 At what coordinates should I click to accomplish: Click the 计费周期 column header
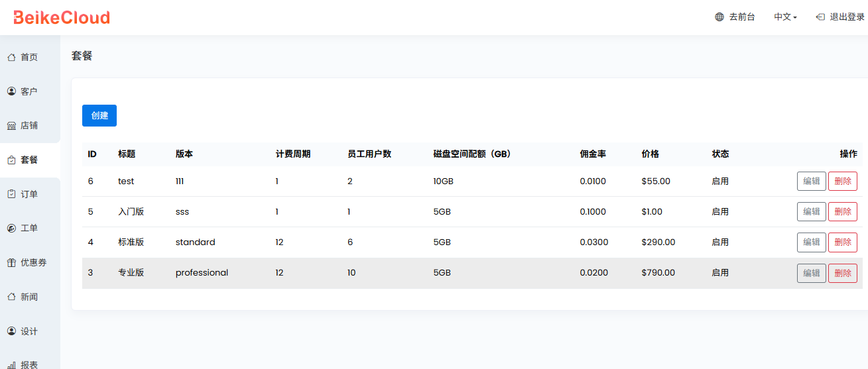coord(293,154)
